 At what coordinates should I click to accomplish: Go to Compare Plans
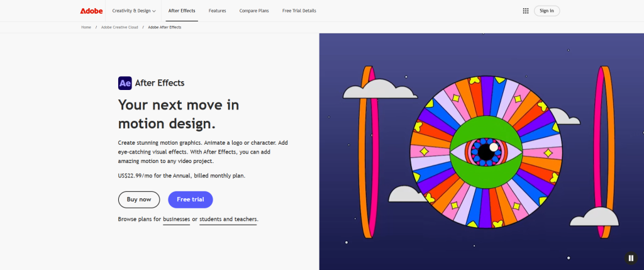coord(254,11)
